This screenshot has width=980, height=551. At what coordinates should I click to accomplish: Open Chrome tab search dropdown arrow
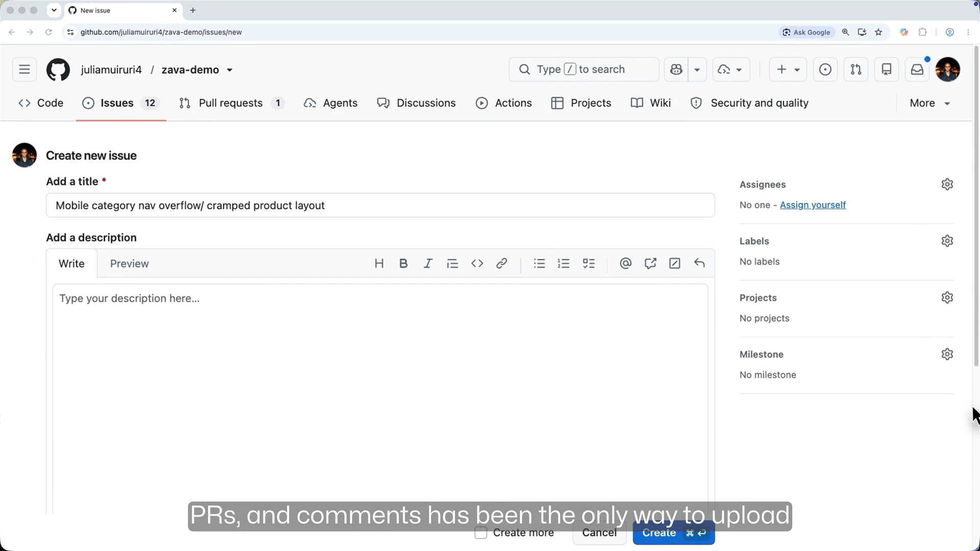coord(54,10)
